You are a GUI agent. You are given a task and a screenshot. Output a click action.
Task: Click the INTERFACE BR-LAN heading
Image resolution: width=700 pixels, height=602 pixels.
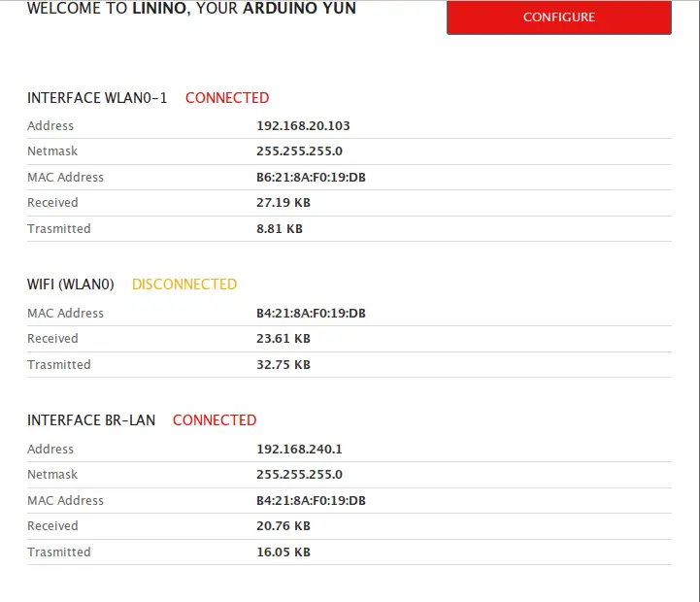(91, 420)
